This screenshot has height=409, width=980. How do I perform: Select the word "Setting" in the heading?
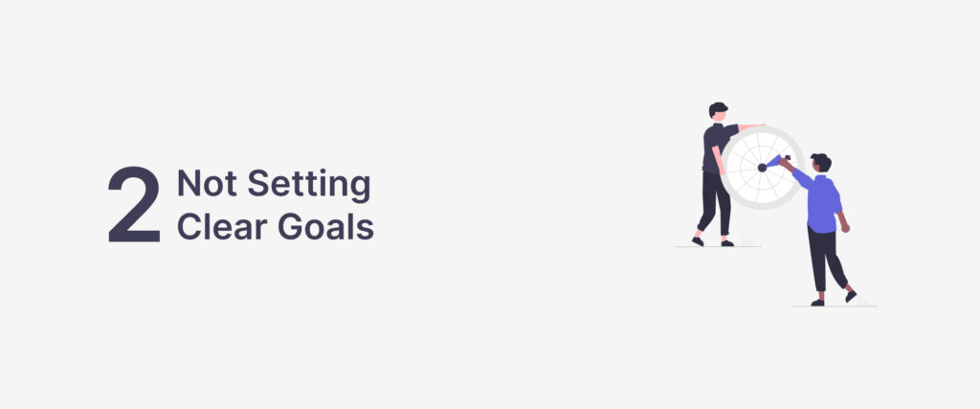[x=304, y=187]
